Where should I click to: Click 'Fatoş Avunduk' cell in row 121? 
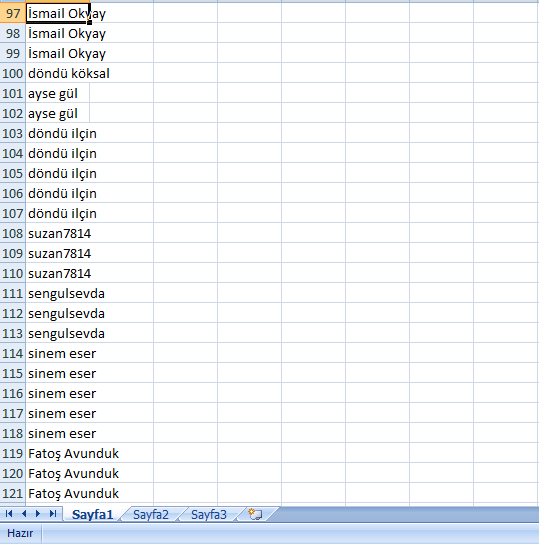click(58, 493)
